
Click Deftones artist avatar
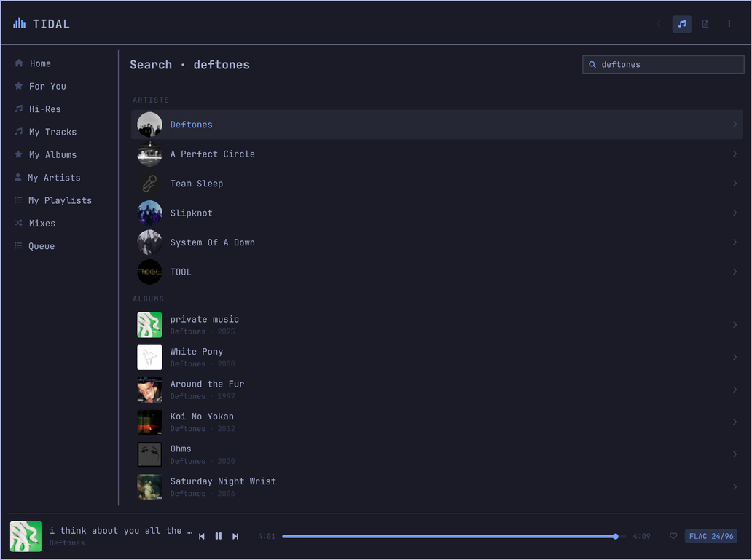click(x=149, y=125)
